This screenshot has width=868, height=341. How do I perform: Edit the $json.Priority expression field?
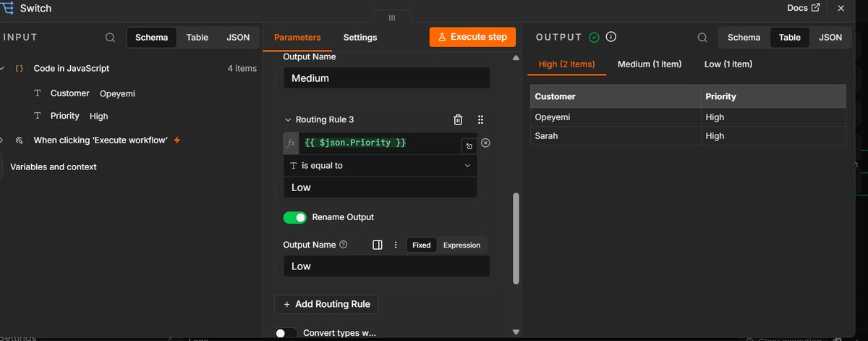379,143
